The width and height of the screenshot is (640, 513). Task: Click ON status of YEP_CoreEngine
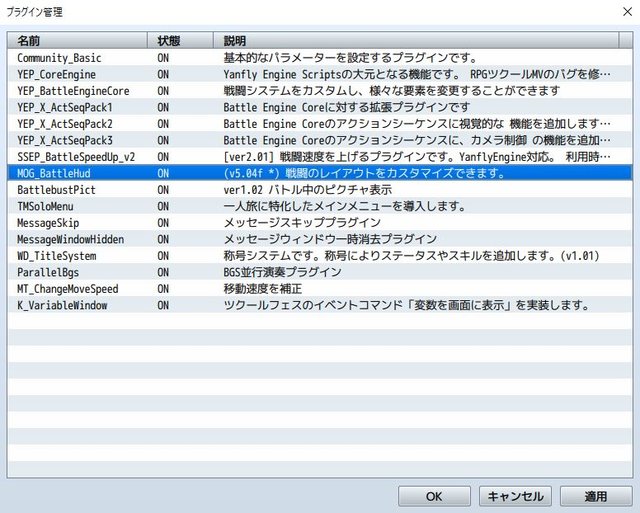(x=163, y=74)
